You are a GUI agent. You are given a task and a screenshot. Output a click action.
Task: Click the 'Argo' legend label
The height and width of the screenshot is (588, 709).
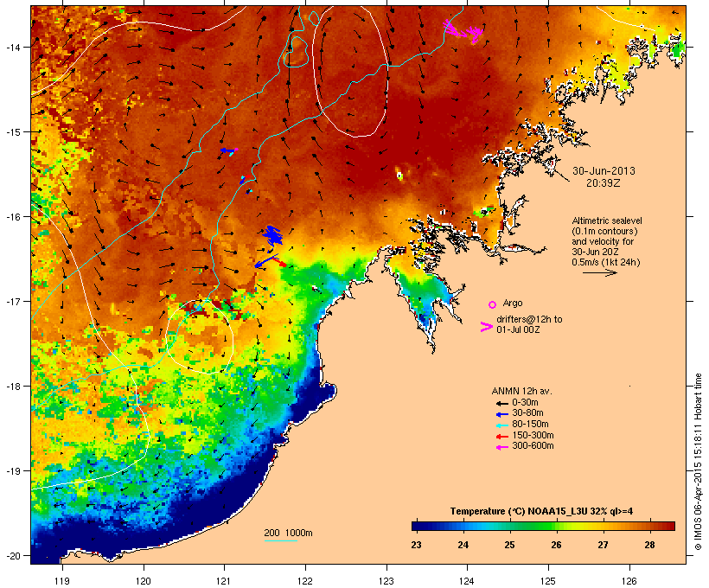click(513, 303)
